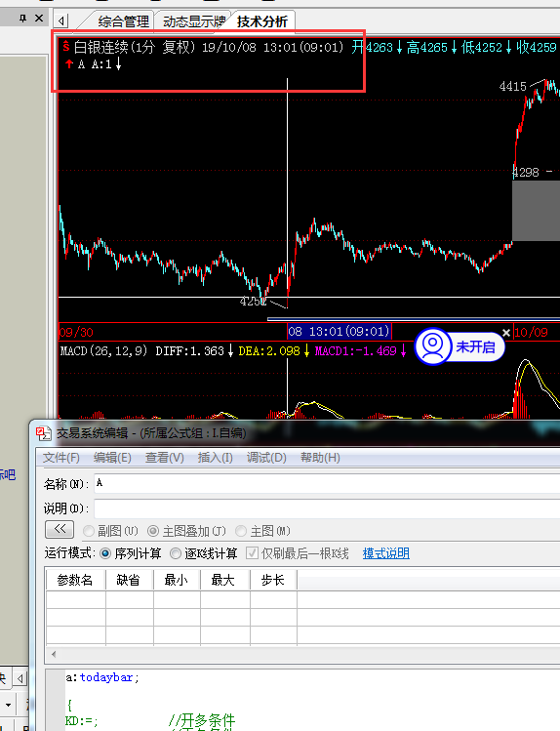This screenshot has width=560, height=731.
Task: Click the red S icon beside 白银连续
Action: (x=66, y=46)
